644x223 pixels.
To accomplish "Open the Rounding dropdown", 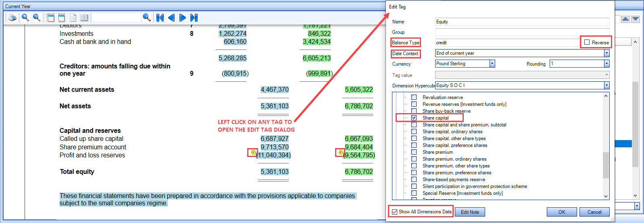I will [x=606, y=64].
